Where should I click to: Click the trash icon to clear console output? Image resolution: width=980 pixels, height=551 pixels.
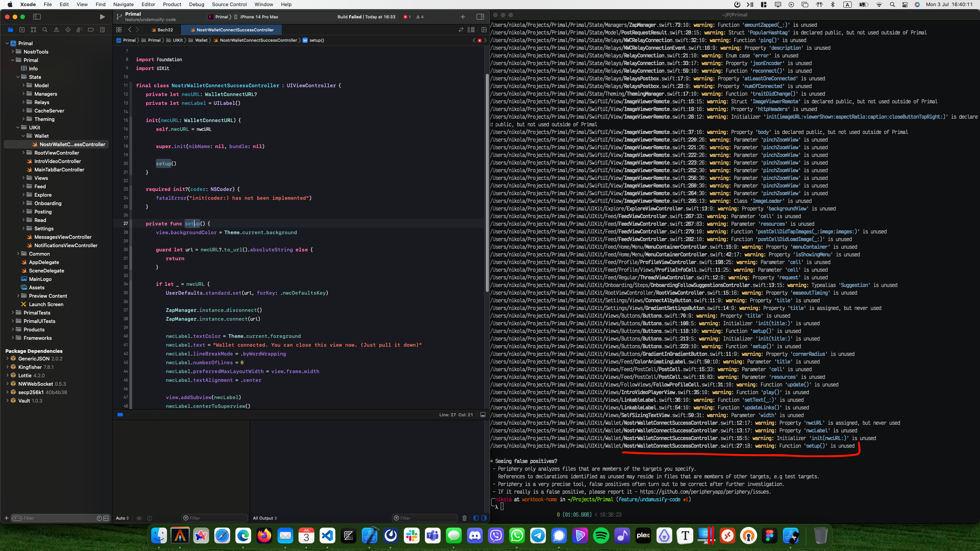(464, 518)
